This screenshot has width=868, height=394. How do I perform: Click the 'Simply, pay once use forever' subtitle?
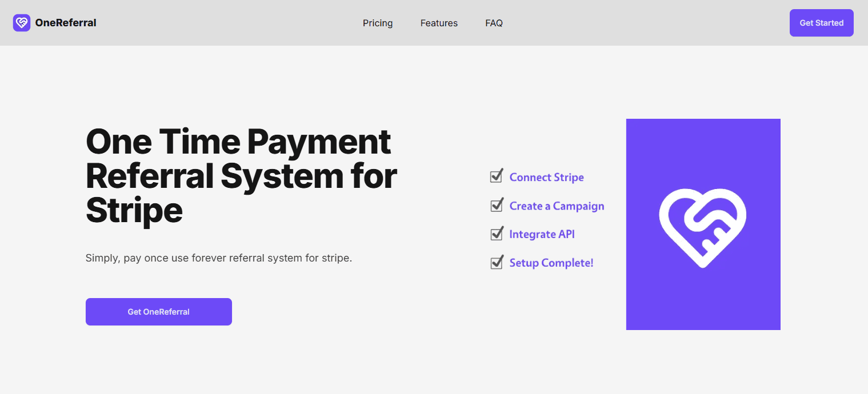click(219, 258)
